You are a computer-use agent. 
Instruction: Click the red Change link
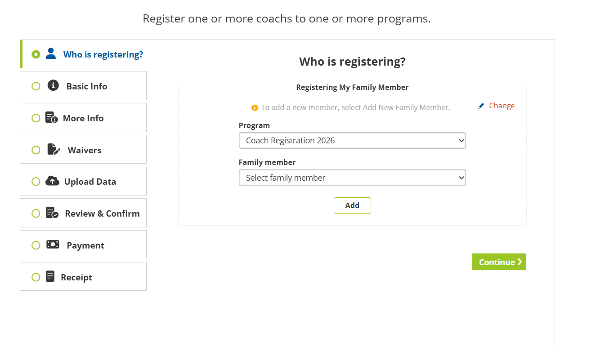pos(502,106)
